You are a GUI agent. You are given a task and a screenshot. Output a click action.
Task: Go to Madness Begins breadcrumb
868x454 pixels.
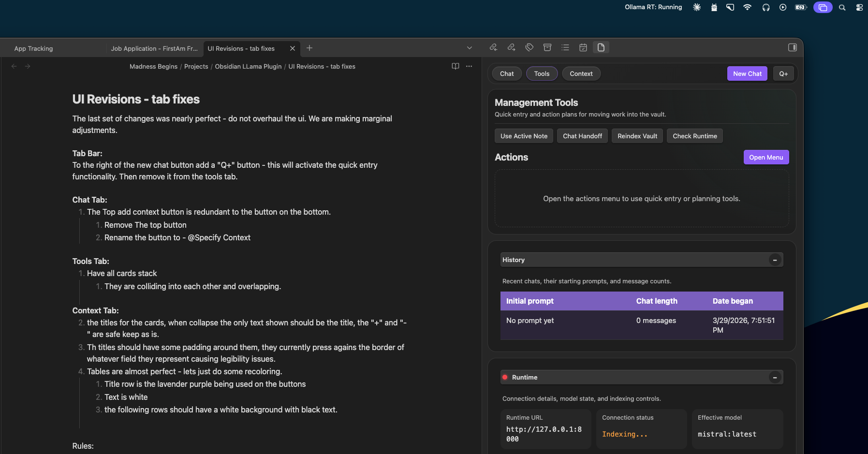click(x=153, y=66)
